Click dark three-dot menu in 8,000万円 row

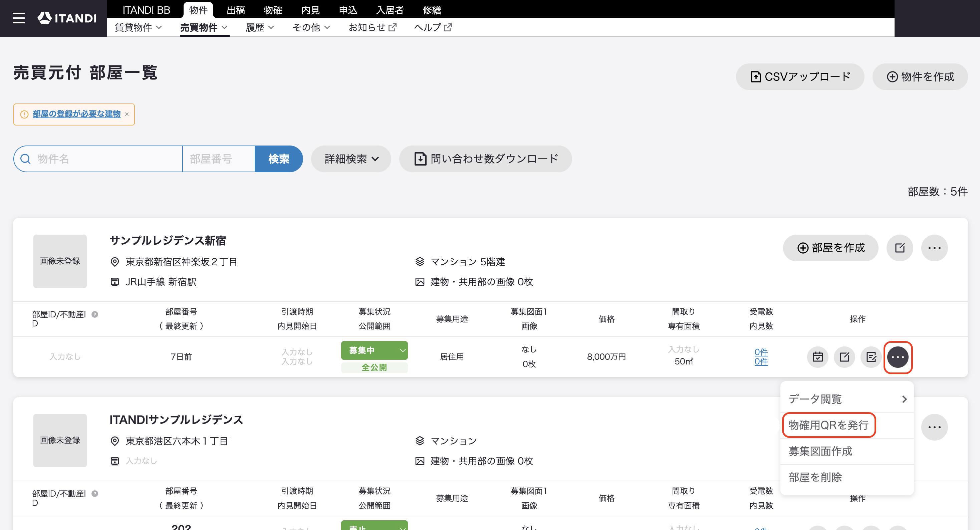(898, 357)
